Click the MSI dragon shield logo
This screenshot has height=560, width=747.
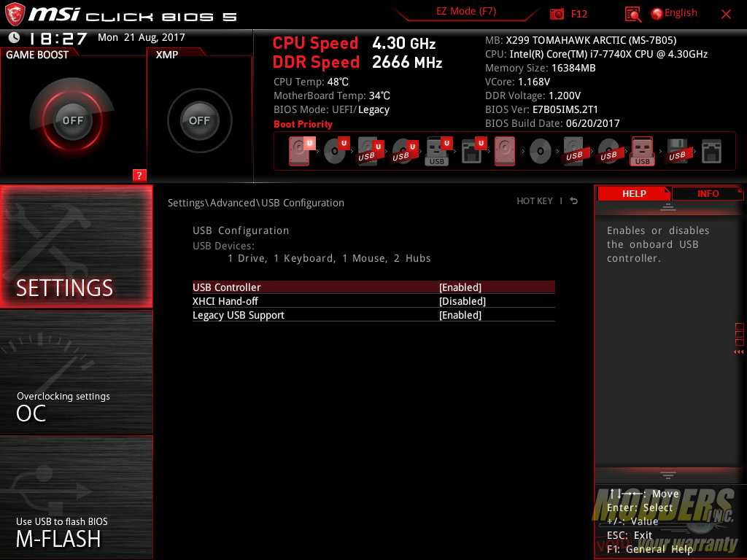[x=15, y=14]
